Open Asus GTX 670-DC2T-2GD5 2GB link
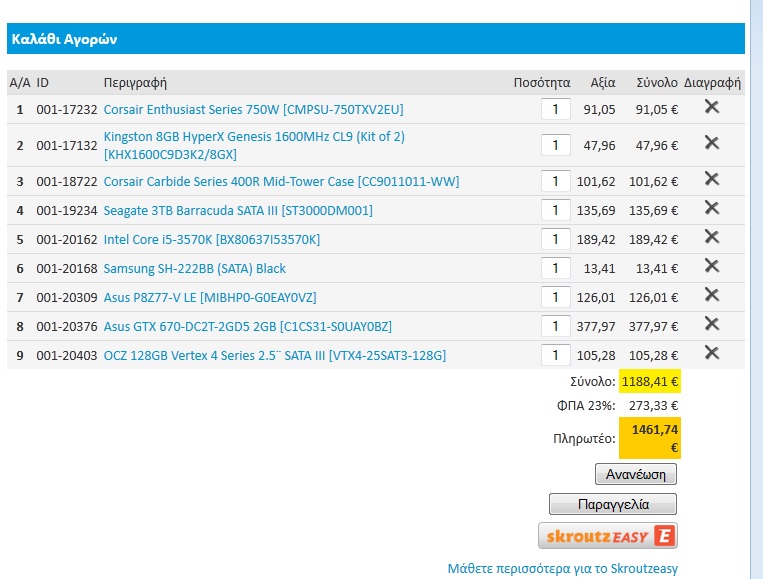Viewport: 763px width, 579px height. 248,326
